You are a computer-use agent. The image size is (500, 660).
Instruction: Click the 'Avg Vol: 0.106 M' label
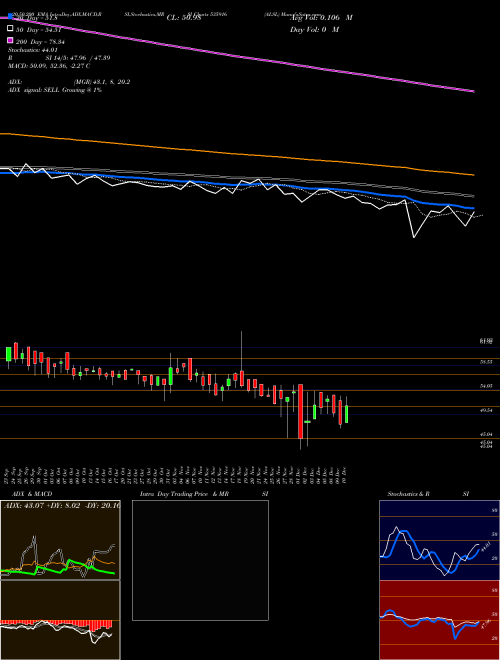click(x=322, y=18)
